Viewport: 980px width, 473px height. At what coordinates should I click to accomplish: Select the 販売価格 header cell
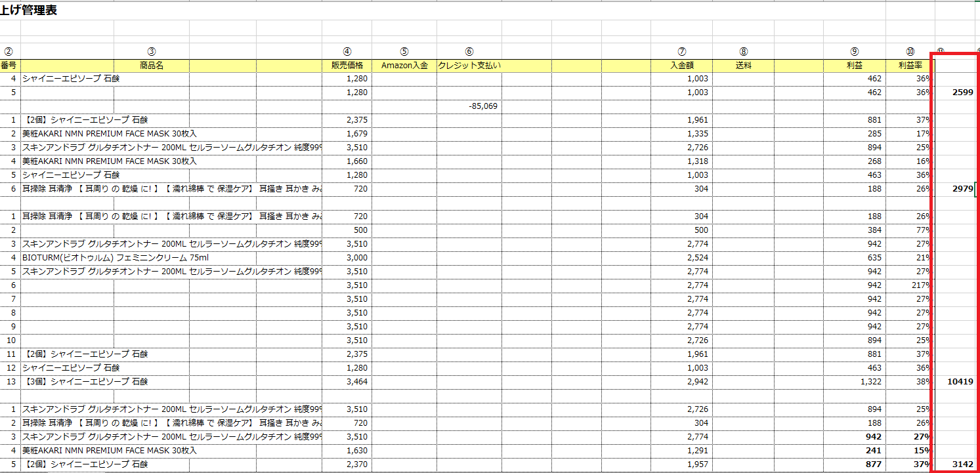347,66
